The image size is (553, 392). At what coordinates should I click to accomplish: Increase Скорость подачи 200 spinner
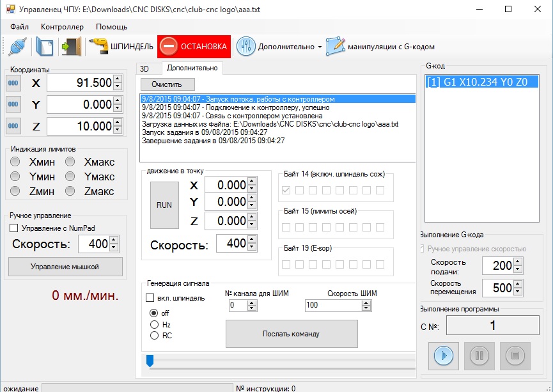coord(517,262)
